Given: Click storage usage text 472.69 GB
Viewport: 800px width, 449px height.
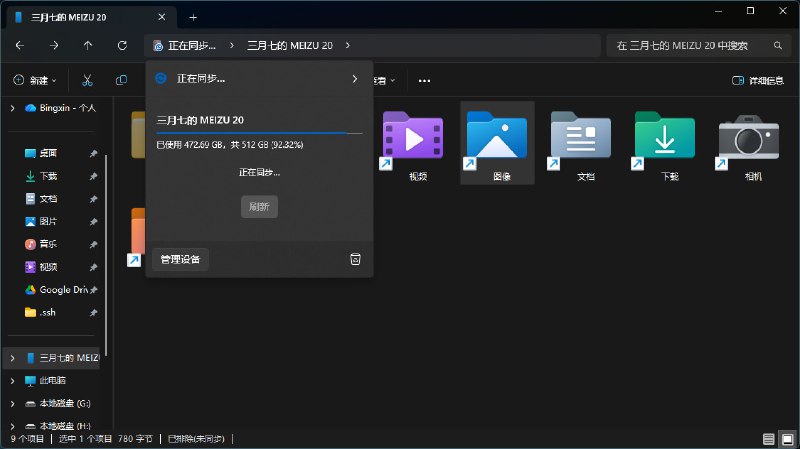Looking at the screenshot, I should 230,145.
